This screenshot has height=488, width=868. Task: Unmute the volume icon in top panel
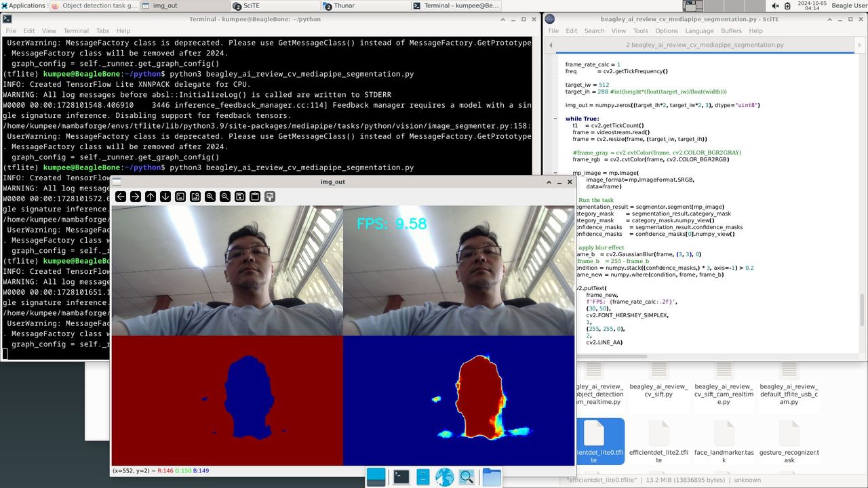click(775, 5)
